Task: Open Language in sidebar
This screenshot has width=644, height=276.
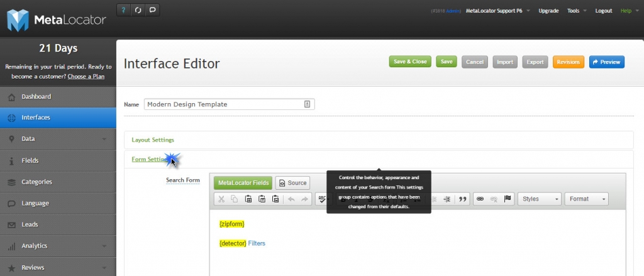Action: tap(58, 203)
